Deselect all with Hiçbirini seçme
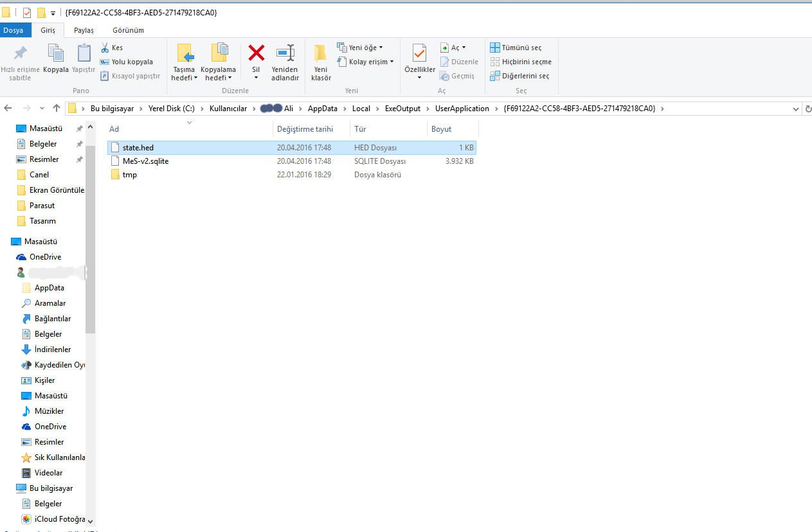The image size is (812, 532). coord(521,62)
